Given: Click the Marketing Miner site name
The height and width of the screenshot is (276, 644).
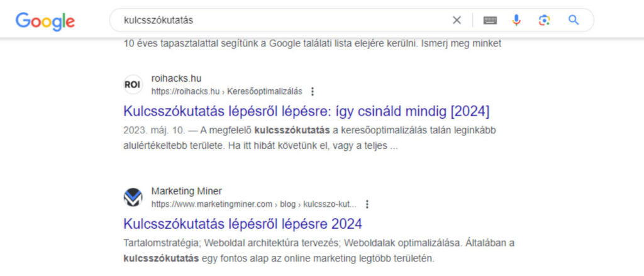Looking at the screenshot, I should (186, 191).
